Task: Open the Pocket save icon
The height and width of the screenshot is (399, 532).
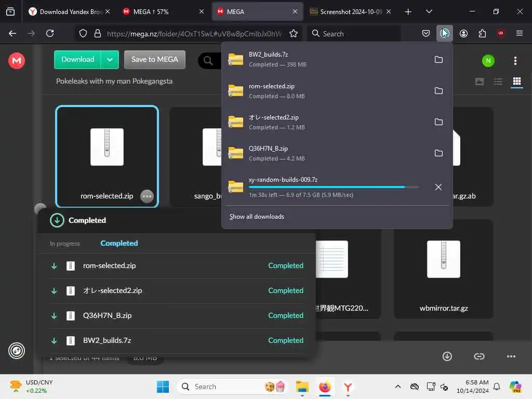Action: pyautogui.click(x=426, y=33)
